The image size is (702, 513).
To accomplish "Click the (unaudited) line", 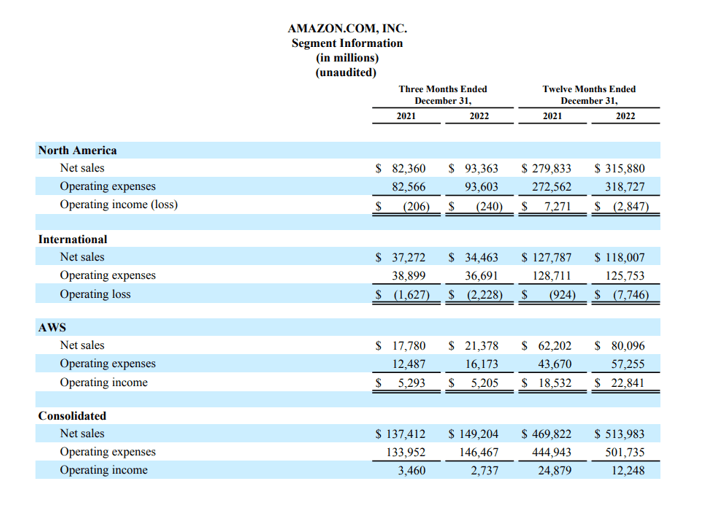I will (x=346, y=72).
